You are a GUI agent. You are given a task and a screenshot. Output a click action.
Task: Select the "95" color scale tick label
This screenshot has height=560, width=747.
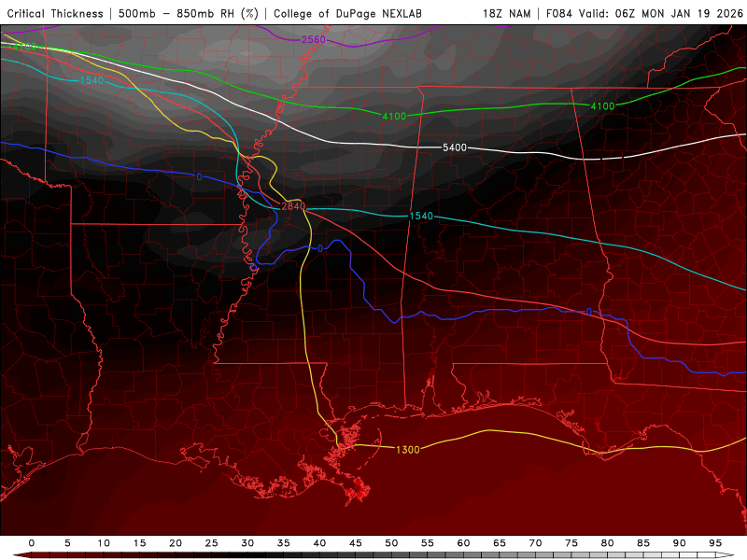pos(715,543)
